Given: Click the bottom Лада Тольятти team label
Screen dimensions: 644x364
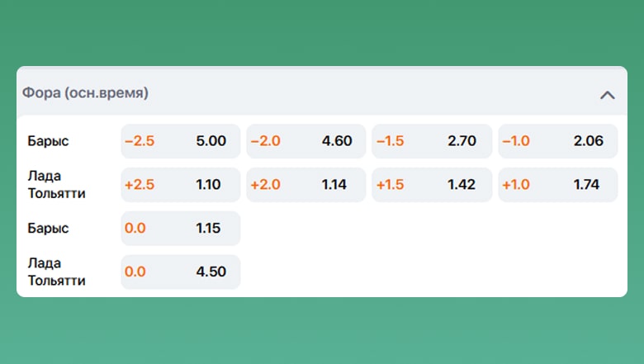Looking at the screenshot, I should (x=55, y=272).
